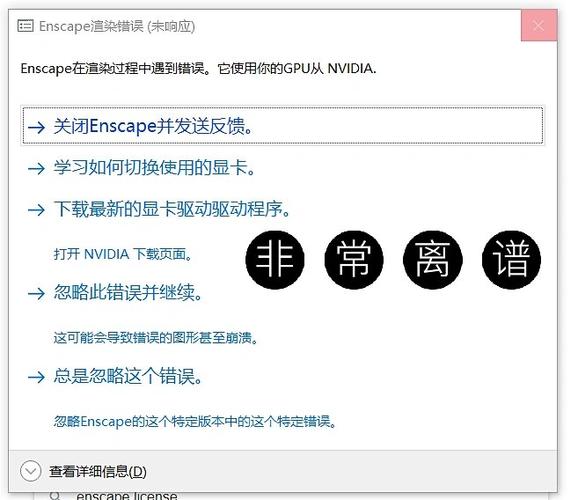578x500 pixels.
Task: Click 关闭Enscape并发送反馈 option
Action: pyautogui.click(x=283, y=126)
